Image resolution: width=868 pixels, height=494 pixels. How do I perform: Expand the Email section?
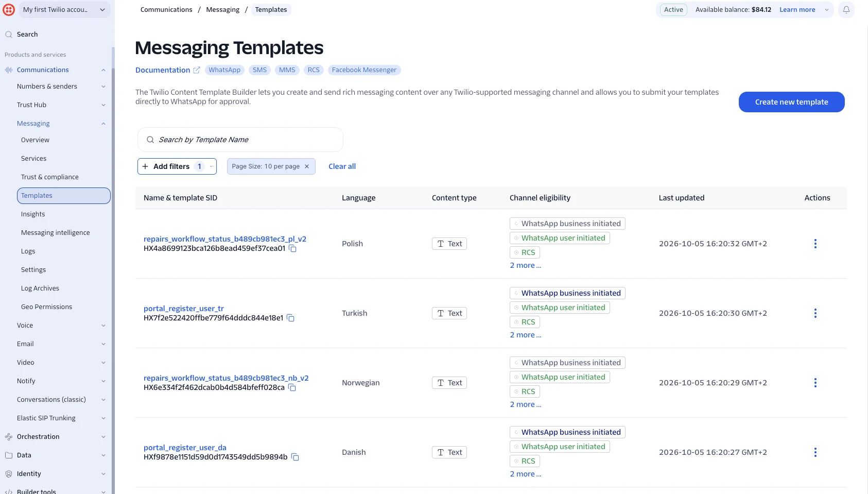(x=103, y=344)
